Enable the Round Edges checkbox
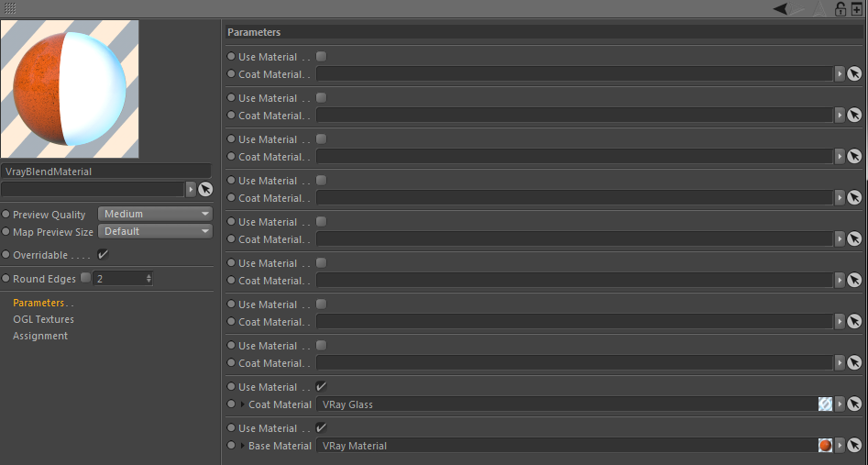Image resolution: width=868 pixels, height=465 pixels. [85, 278]
